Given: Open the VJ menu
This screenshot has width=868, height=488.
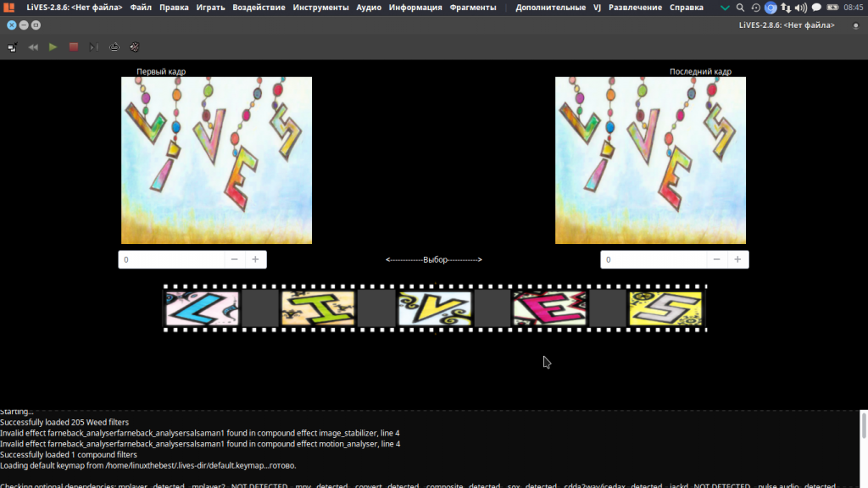Looking at the screenshot, I should coord(597,7).
